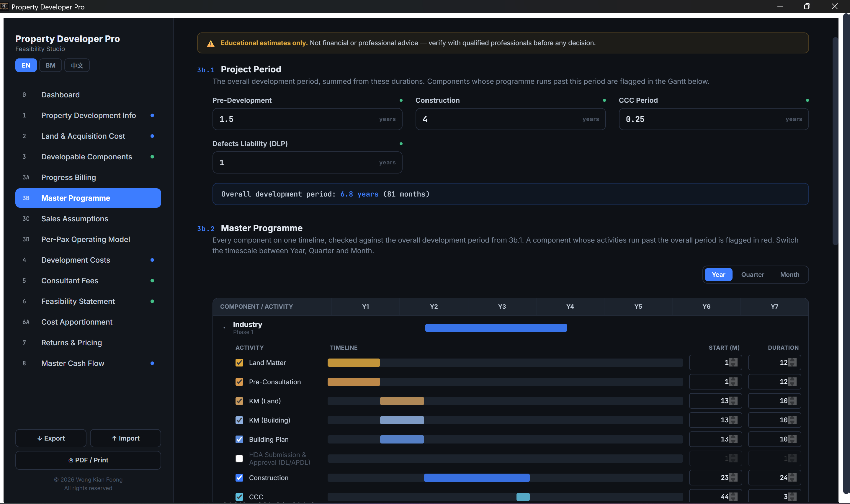
Task: Open Developable Components section
Action: 88,157
